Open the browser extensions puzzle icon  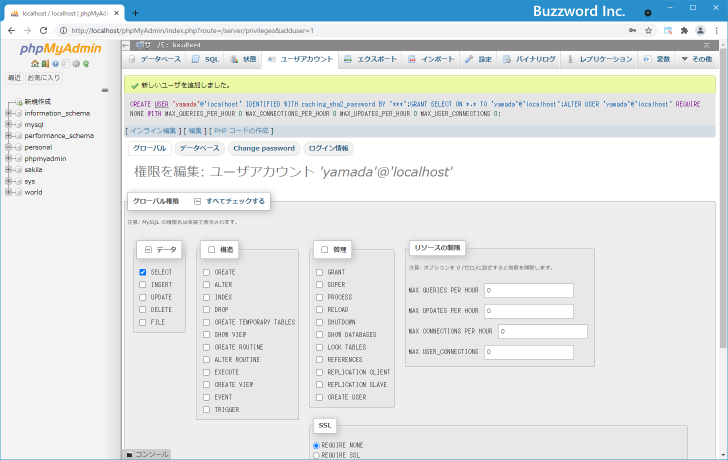[x=684, y=31]
